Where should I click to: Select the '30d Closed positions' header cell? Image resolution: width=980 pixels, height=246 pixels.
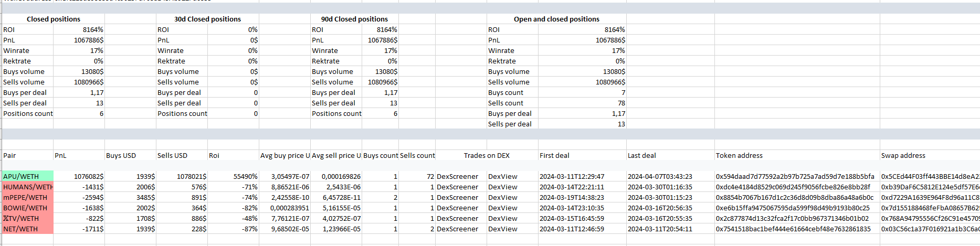207,19
